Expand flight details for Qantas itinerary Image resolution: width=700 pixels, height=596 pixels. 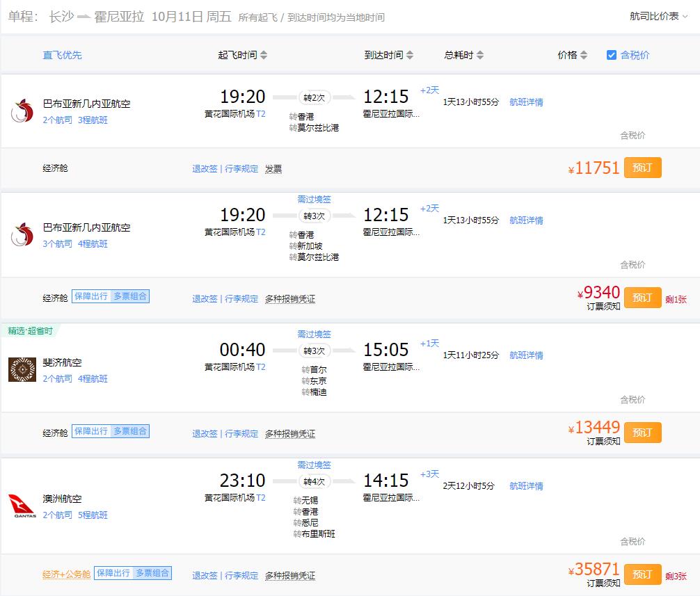pos(526,486)
